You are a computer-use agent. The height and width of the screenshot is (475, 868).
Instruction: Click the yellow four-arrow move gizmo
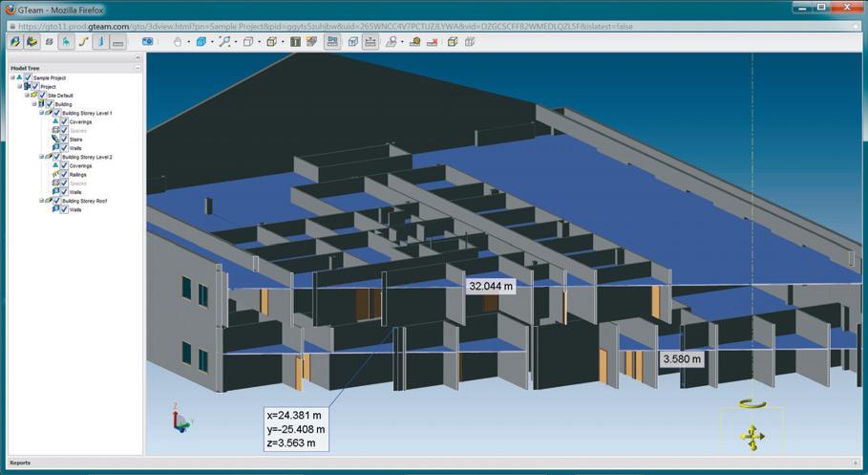point(752,437)
